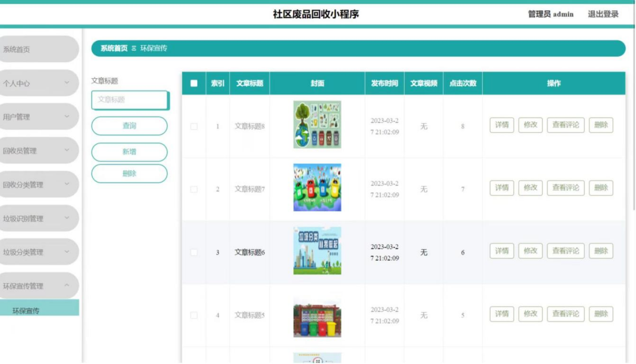Viewport: 636px width, 364px height.
Task: Click the 文章标题 column header
Action: tap(249, 83)
